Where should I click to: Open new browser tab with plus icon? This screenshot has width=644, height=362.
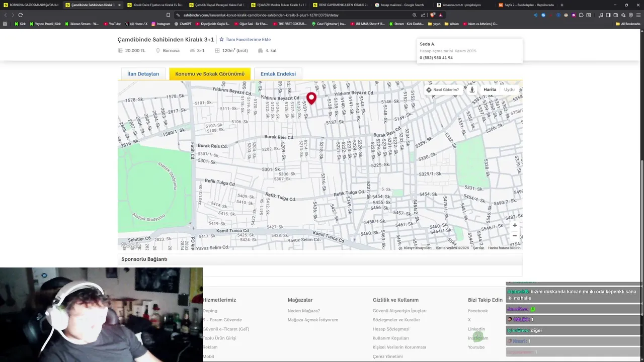click(562, 5)
